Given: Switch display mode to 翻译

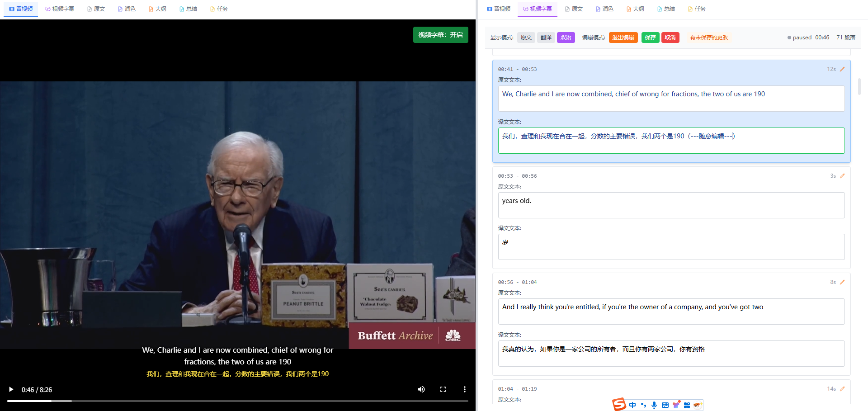Looking at the screenshot, I should pyautogui.click(x=546, y=38).
